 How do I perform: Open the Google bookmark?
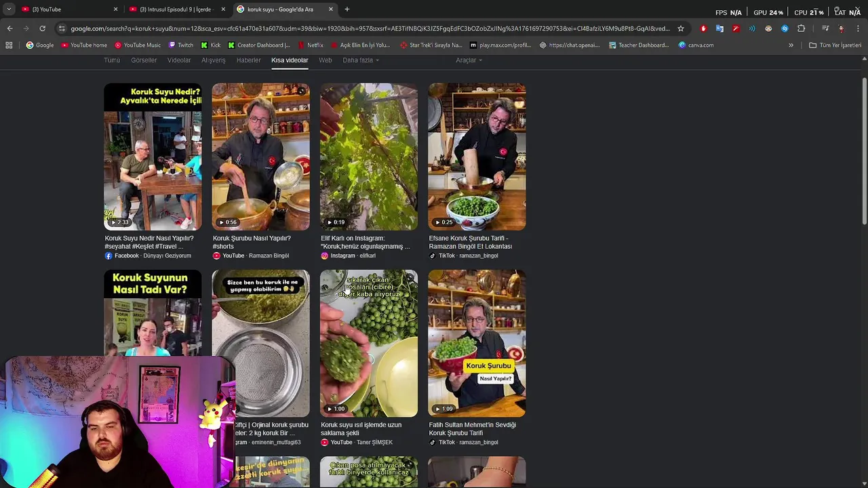tap(40, 45)
